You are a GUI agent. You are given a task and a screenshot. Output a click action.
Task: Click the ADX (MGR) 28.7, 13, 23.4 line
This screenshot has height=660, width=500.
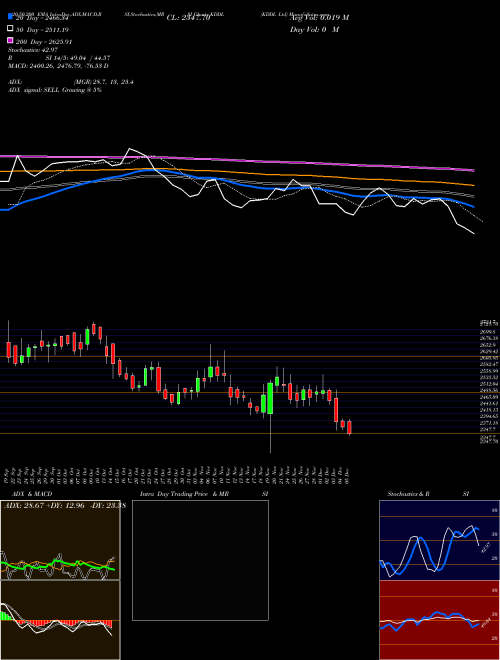(71, 82)
